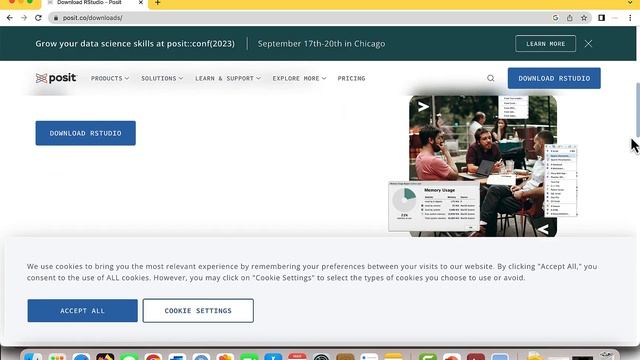Click the Google G icon in address bar
Screen dimensions: 640x360
tap(555, 18)
